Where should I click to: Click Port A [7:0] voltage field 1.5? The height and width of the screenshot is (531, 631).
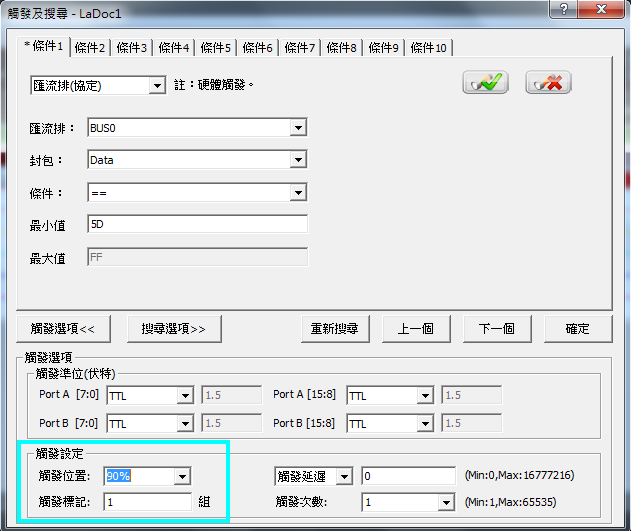(231, 395)
